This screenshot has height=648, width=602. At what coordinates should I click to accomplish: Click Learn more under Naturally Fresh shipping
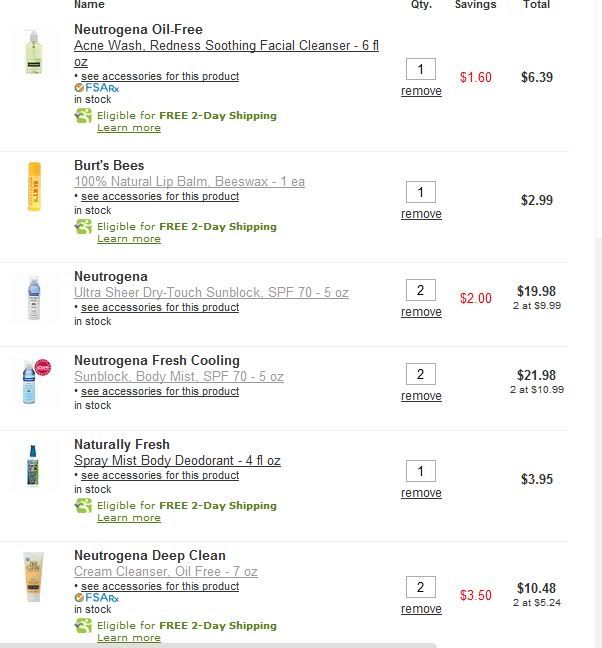point(128,518)
